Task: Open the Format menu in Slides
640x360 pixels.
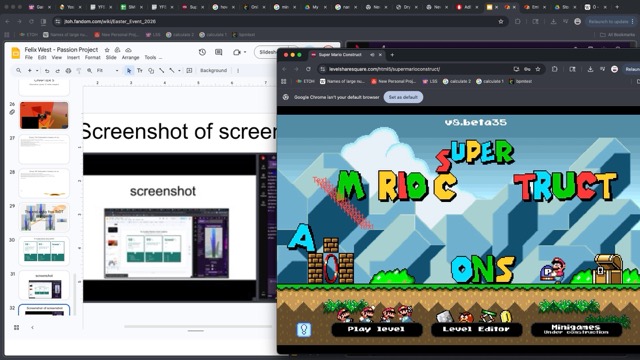Action: tap(93, 58)
